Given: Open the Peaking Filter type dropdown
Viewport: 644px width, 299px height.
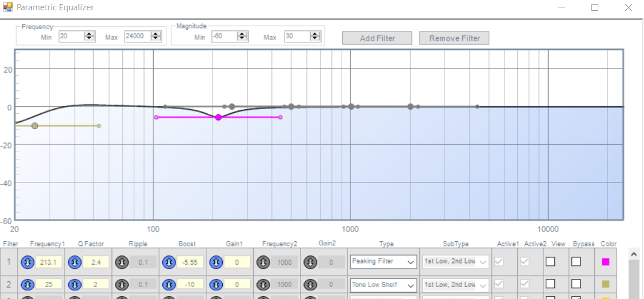Looking at the screenshot, I should [383, 262].
